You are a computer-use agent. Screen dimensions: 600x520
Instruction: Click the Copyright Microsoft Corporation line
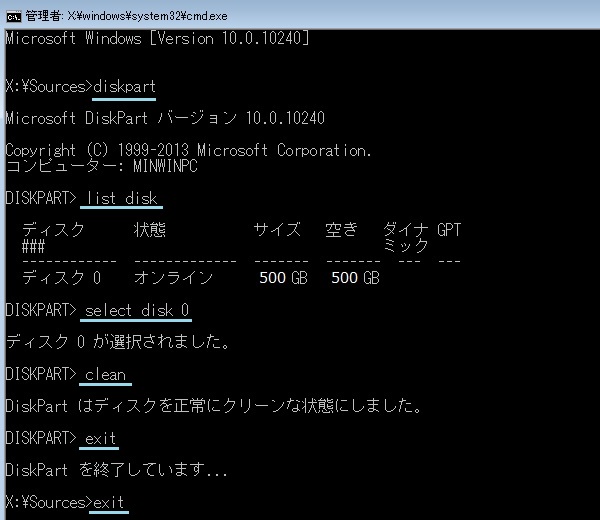[188, 150]
